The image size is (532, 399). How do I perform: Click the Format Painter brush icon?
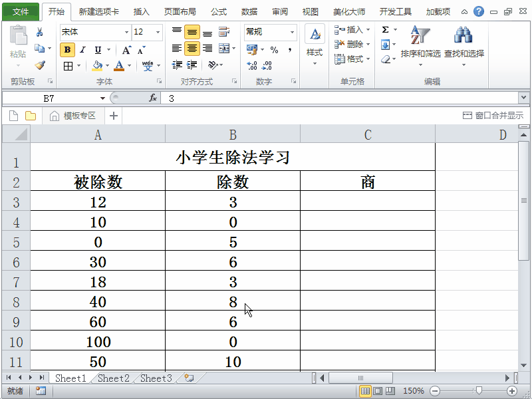(40, 65)
